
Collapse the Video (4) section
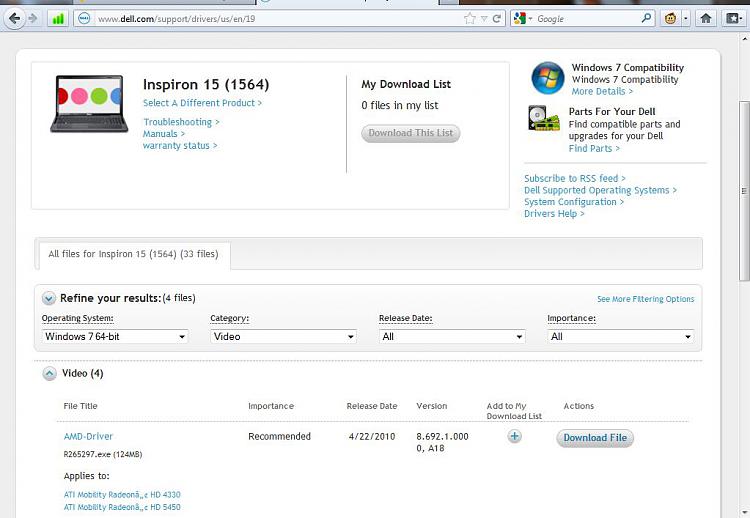49,374
